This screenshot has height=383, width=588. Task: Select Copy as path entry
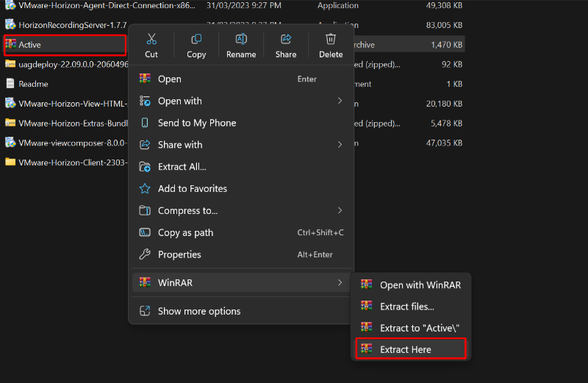(x=185, y=233)
